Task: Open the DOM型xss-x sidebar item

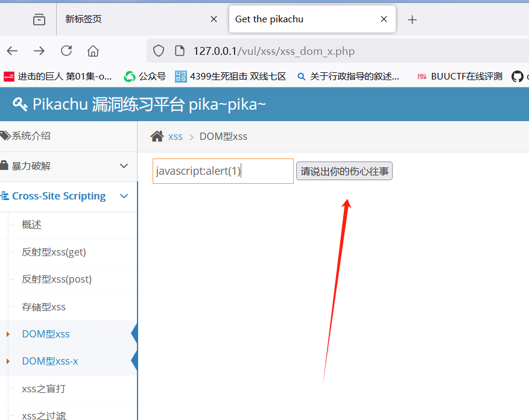Action: click(x=50, y=362)
